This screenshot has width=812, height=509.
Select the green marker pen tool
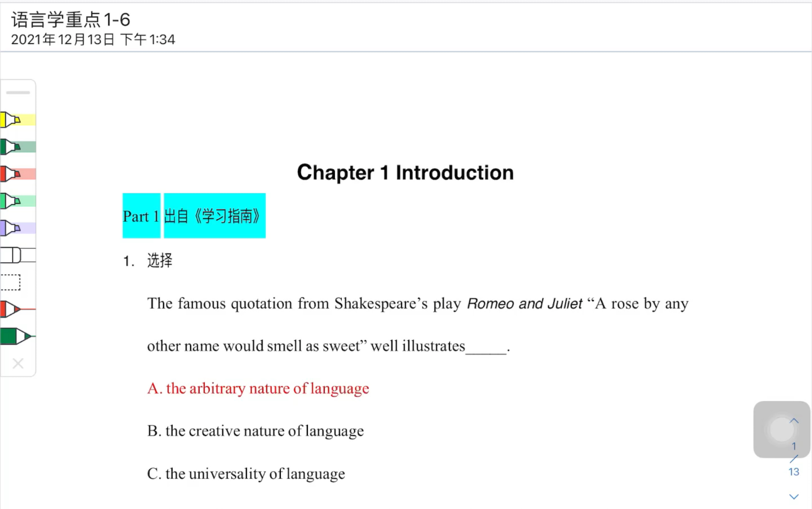[x=18, y=336]
